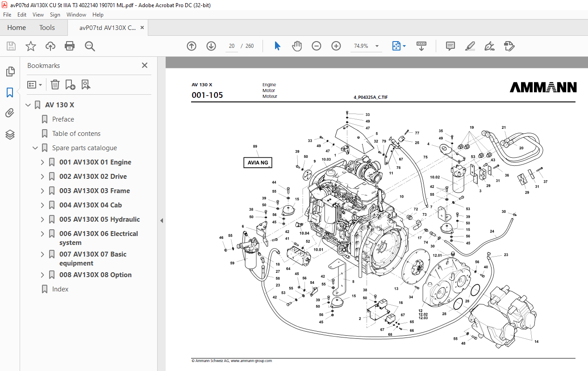This screenshot has width=588, height=371.
Task: Open the 008 AV130X 08 Option bookmark
Action: pos(96,275)
